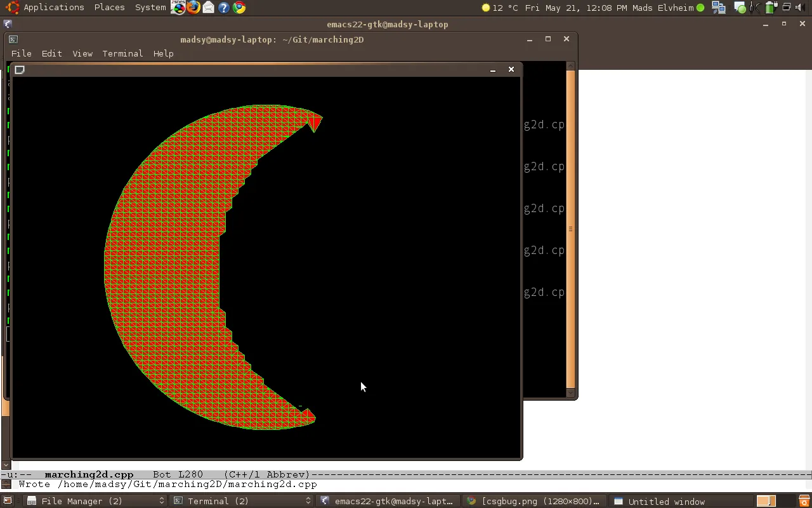Screen dimensions: 812x508
Task: Click the weather sun icon
Action: pyautogui.click(x=486, y=8)
